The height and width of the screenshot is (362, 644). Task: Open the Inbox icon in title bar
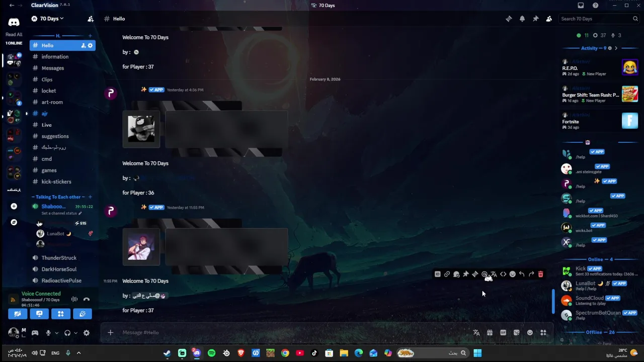point(581,6)
